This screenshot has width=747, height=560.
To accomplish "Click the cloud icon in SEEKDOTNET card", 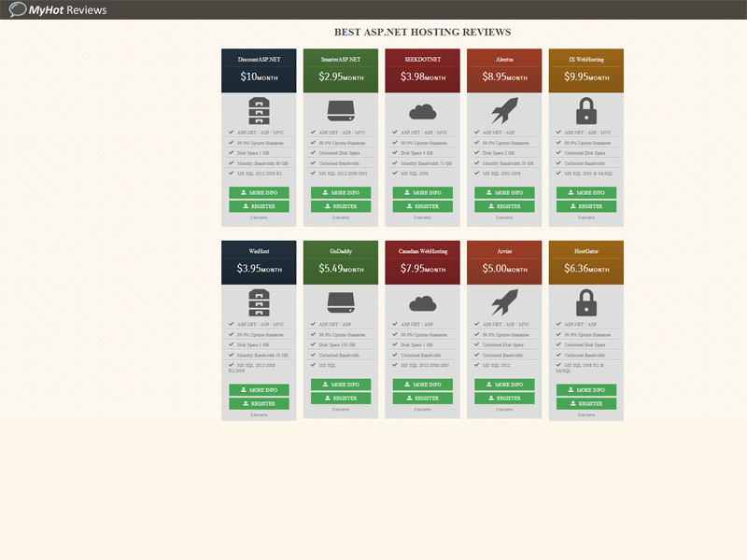I will tap(423, 112).
